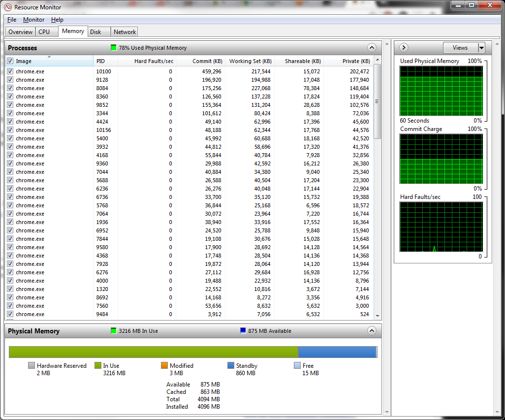Collapse the right graphs pane arrow
This screenshot has height=420, width=505.
pyautogui.click(x=404, y=48)
